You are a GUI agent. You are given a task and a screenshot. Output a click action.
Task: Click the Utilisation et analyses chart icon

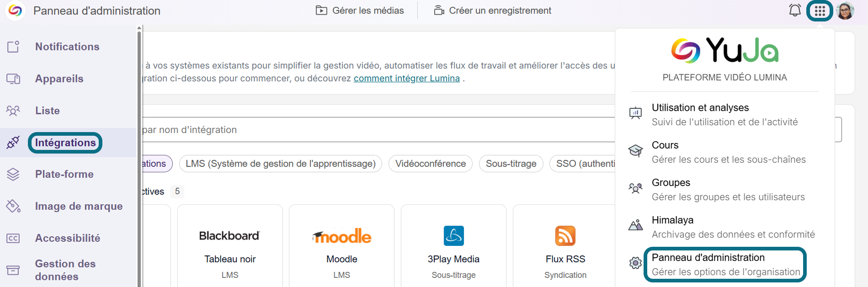(x=636, y=113)
